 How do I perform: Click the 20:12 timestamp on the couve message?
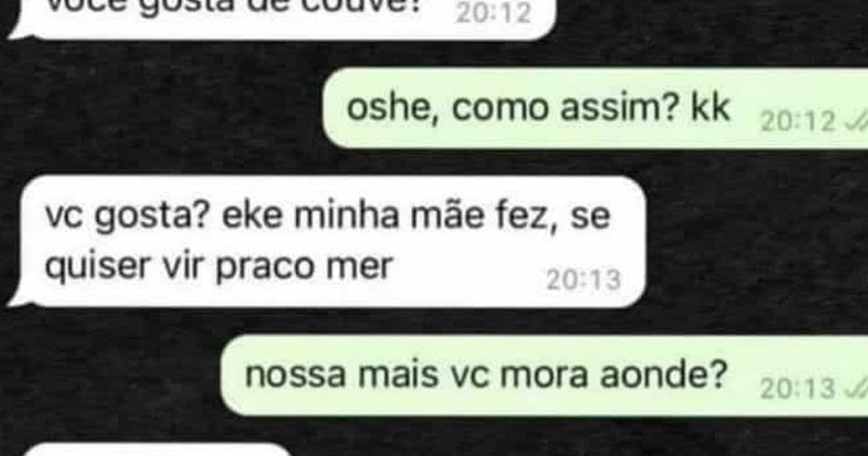coord(493,13)
